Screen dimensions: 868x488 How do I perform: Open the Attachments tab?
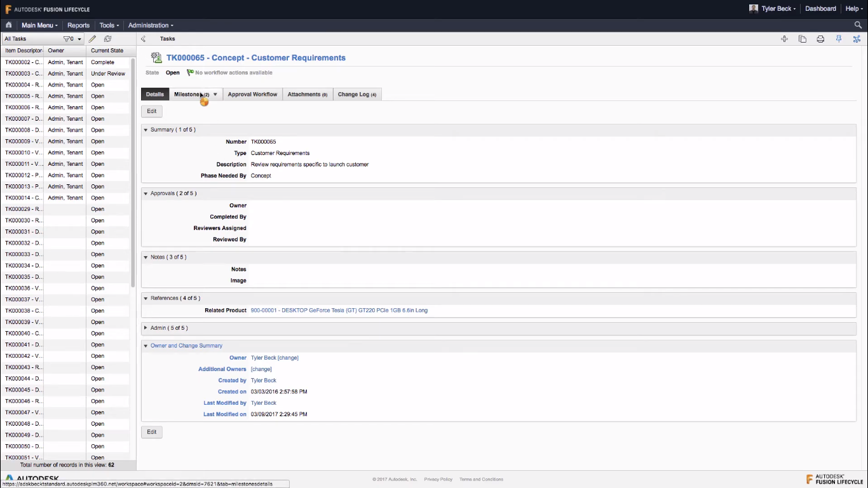click(x=308, y=95)
